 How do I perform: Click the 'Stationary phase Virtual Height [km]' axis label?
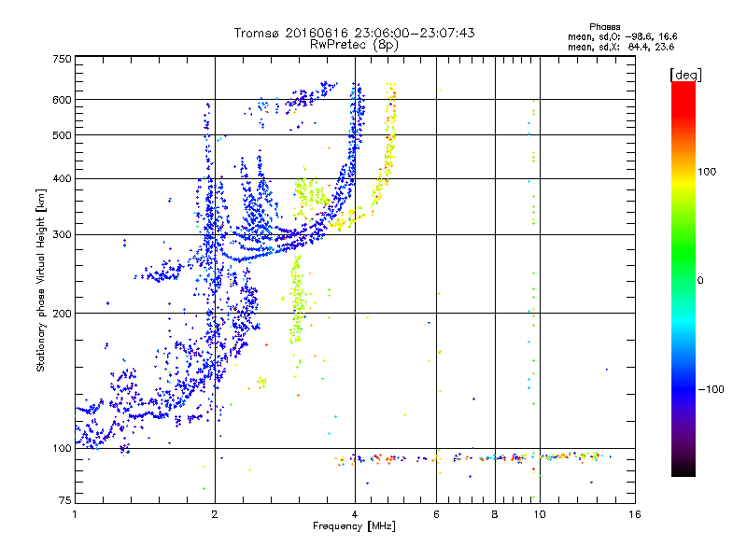[40, 281]
